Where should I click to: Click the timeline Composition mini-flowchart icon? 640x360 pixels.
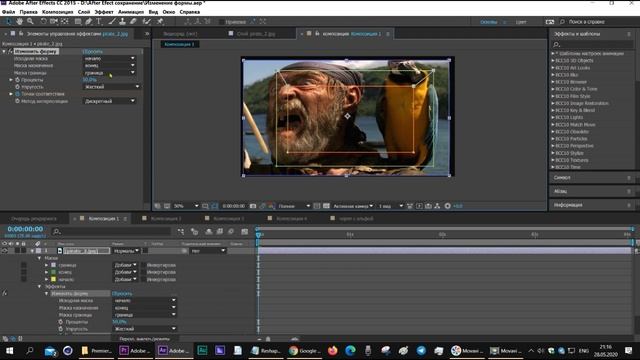[x=181, y=232]
